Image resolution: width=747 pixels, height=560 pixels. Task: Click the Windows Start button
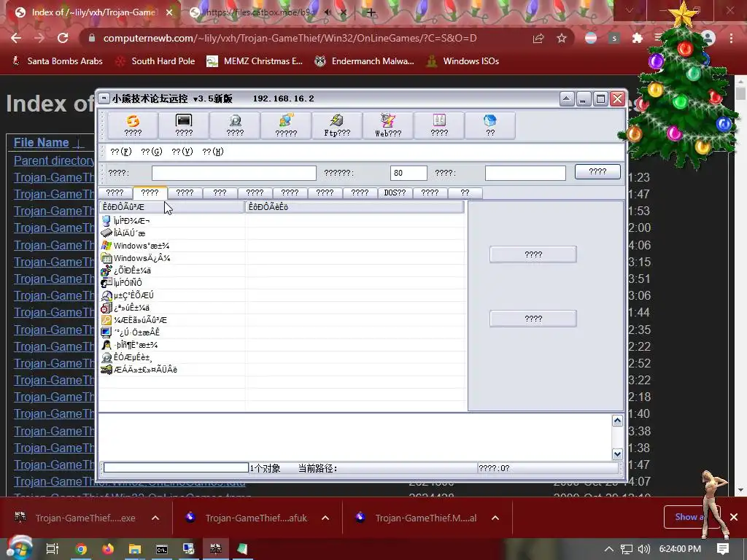click(19, 549)
